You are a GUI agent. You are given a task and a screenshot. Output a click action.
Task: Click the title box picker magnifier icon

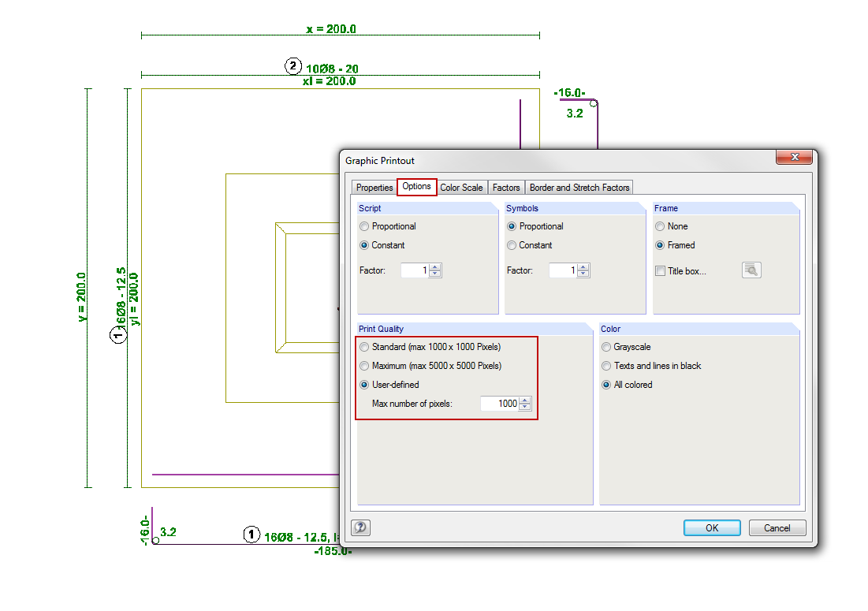point(751,269)
